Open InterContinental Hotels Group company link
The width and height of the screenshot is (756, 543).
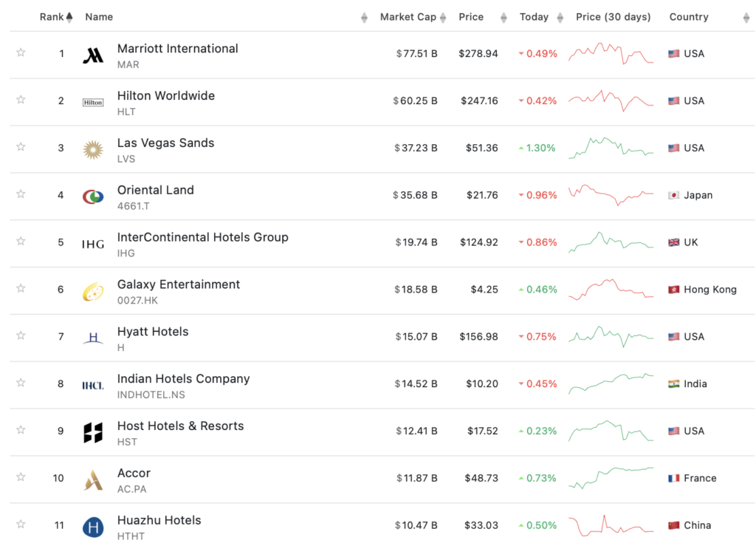(202, 237)
